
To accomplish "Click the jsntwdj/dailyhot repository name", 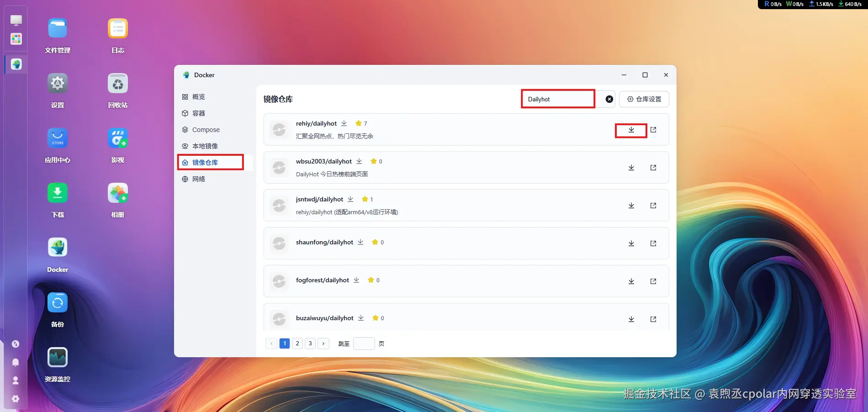I will [319, 199].
